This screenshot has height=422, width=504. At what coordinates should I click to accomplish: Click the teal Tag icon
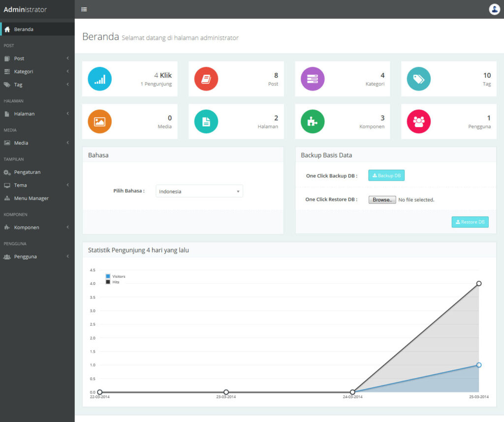[x=418, y=79]
